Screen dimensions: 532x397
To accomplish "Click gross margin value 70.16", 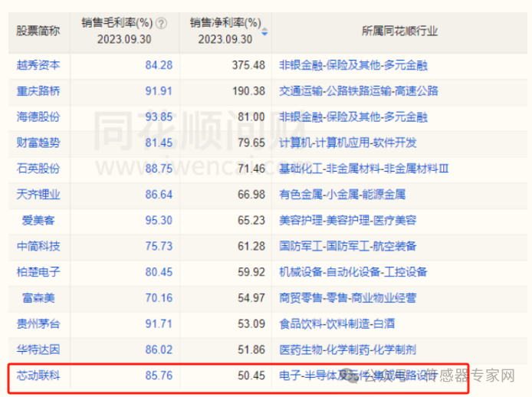I will pos(159,298).
